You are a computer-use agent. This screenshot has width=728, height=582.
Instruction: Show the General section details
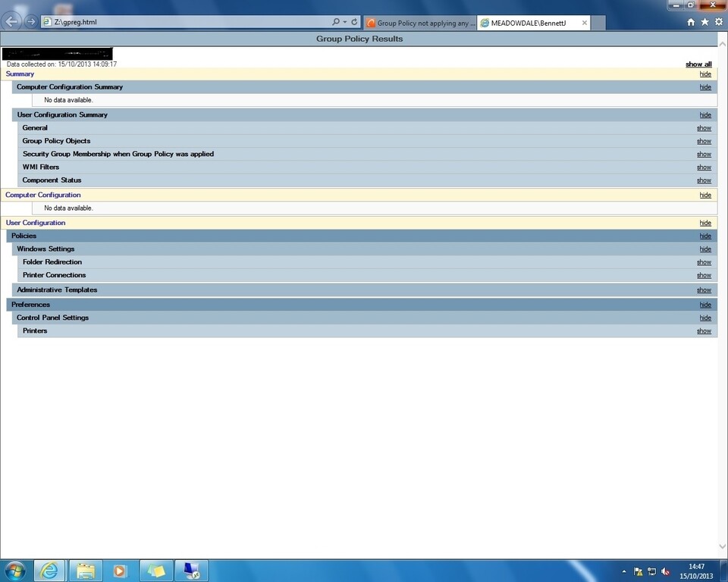click(704, 127)
